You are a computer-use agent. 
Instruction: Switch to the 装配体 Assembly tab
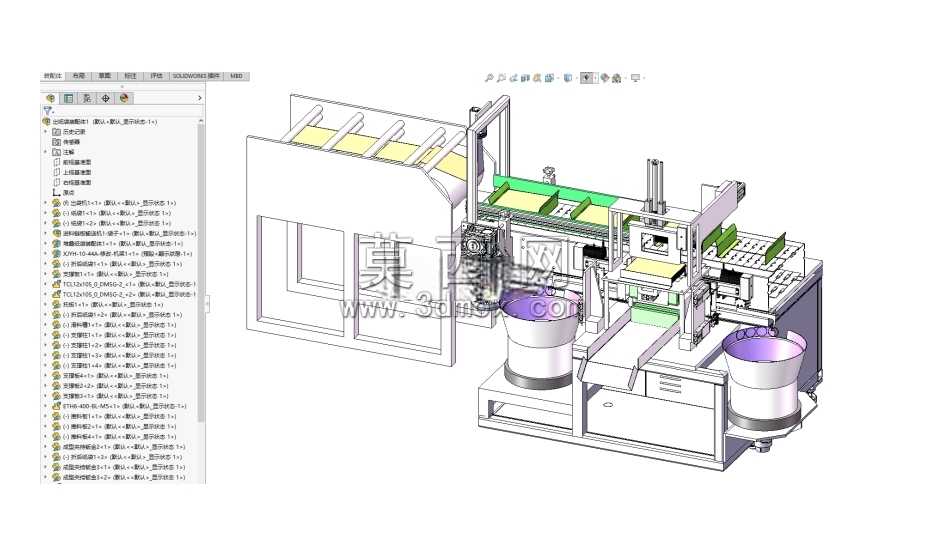[x=53, y=76]
